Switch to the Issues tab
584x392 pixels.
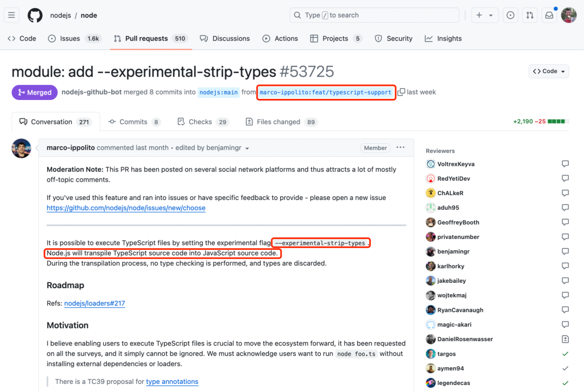click(x=75, y=38)
